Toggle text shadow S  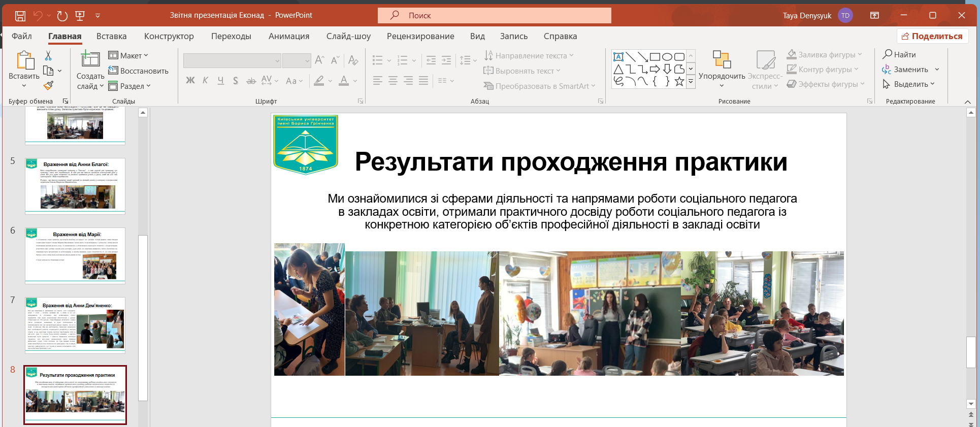[x=236, y=80]
